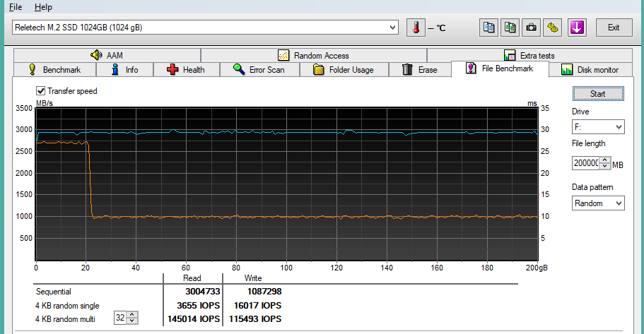Switch to the AAM tab
This screenshot has width=644, height=334.
(x=107, y=55)
